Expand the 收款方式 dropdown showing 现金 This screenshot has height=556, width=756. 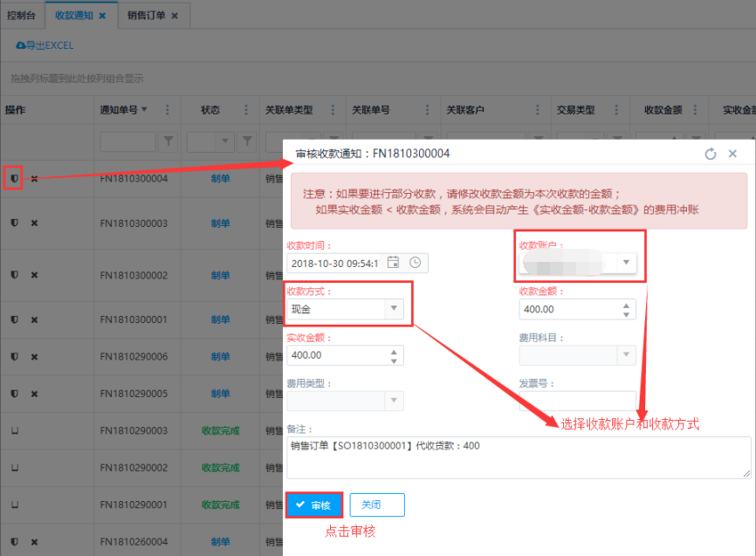click(x=394, y=308)
